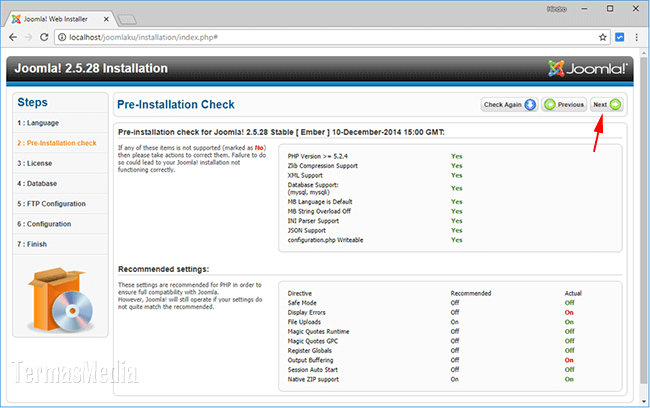Click the 'Actual' column header
Image resolution: width=650 pixels, height=408 pixels.
pyautogui.click(x=573, y=293)
